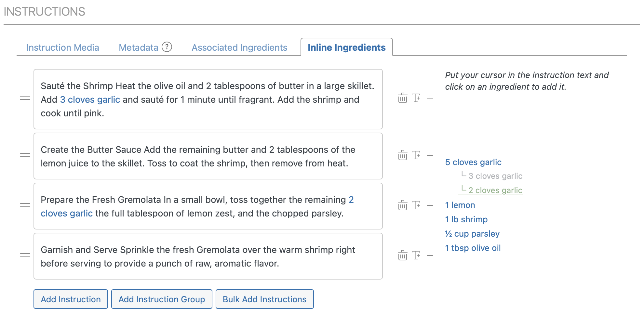Viewport: 644px width, 314px height.
Task: Insert the 1 lemon ingredient
Action: (x=460, y=205)
